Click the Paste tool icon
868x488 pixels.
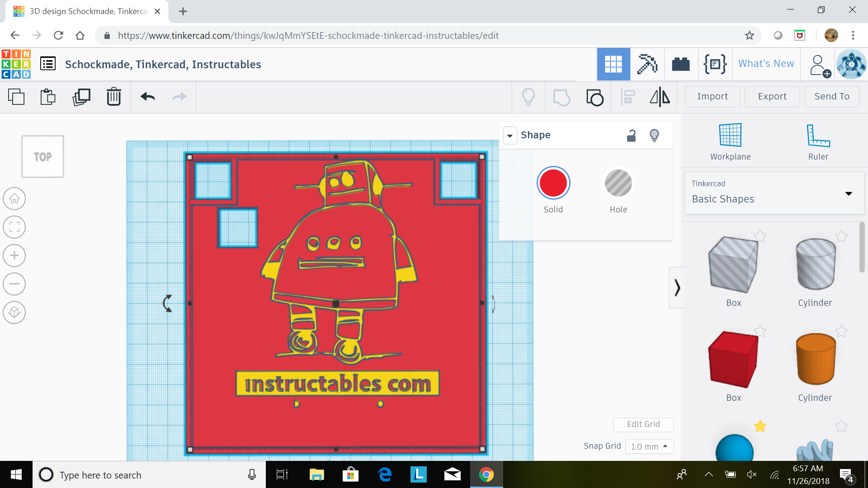[x=48, y=97]
